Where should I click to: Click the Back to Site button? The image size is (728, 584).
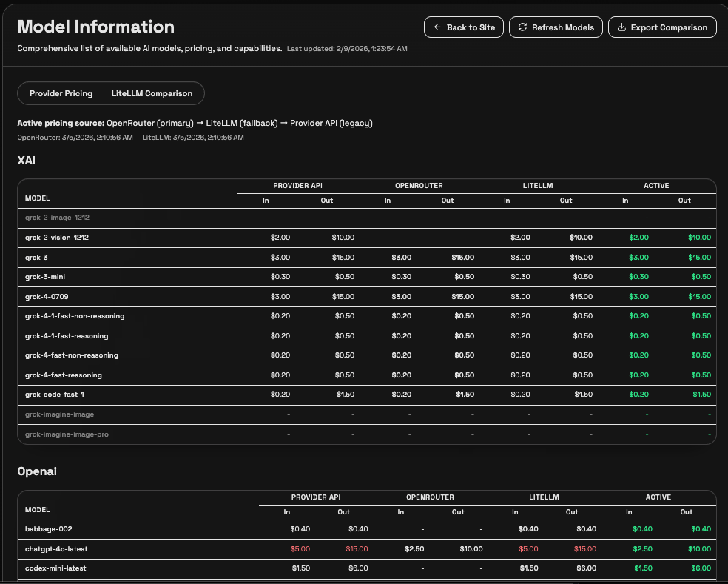coord(464,27)
